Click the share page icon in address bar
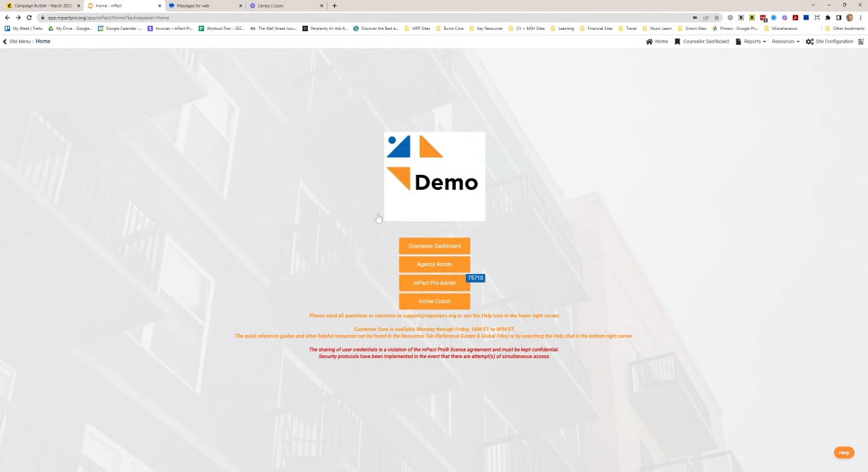 (x=705, y=18)
